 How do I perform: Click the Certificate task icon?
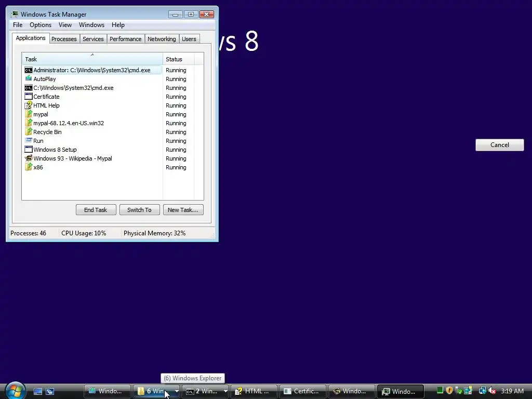[x=29, y=97]
